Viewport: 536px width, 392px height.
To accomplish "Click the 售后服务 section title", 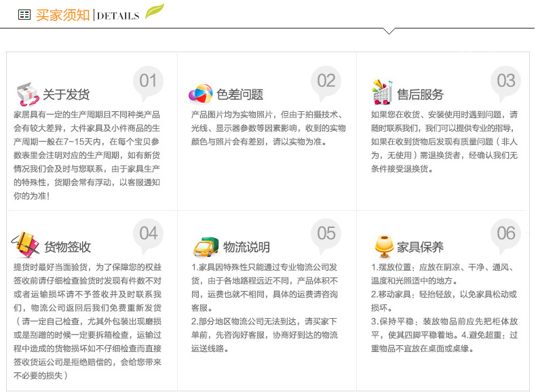I will tap(420, 94).
